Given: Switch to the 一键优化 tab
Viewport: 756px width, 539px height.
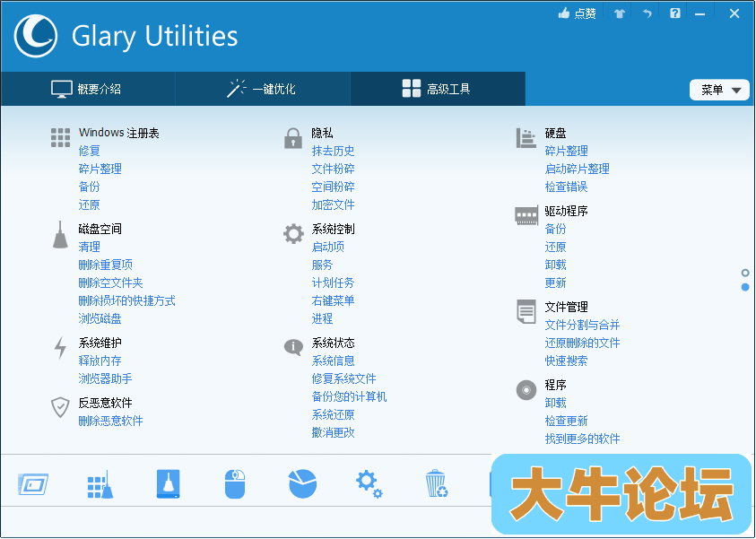Looking at the screenshot, I should 263,89.
